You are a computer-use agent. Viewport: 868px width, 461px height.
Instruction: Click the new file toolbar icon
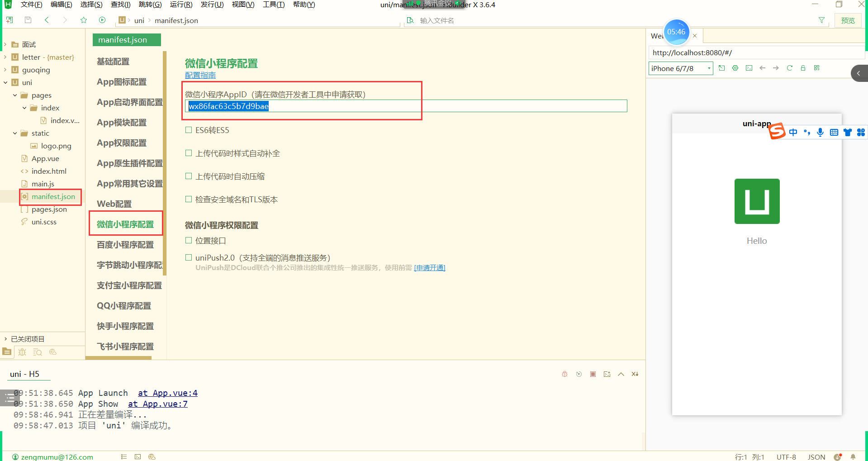(x=9, y=20)
